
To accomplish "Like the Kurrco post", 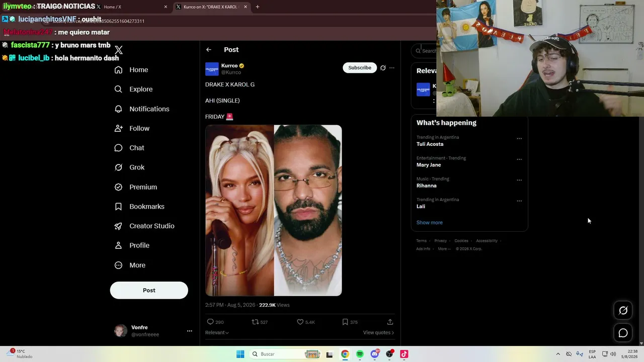I will (x=305, y=322).
